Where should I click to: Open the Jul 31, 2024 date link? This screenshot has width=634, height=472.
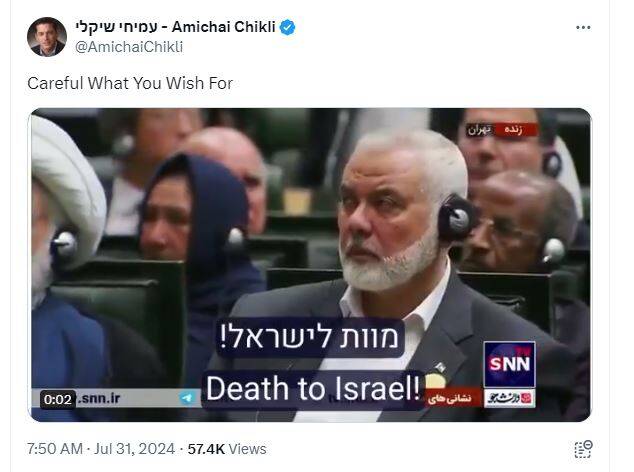[x=135, y=449]
